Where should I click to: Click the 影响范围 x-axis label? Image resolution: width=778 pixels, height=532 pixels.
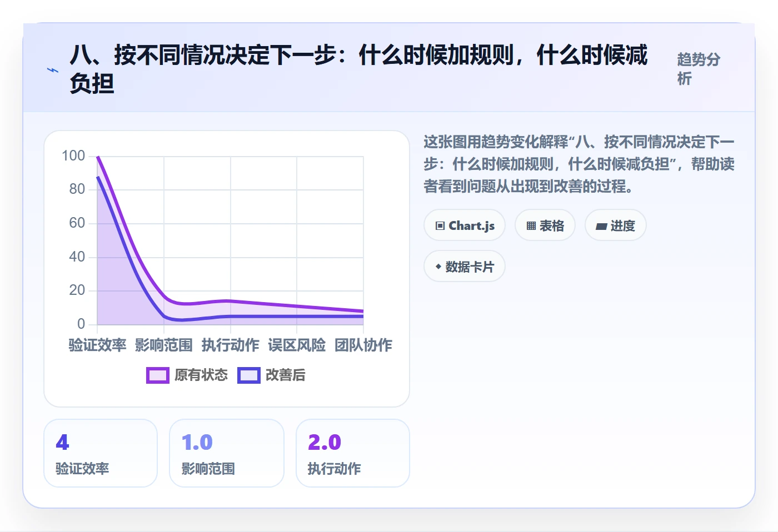164,345
